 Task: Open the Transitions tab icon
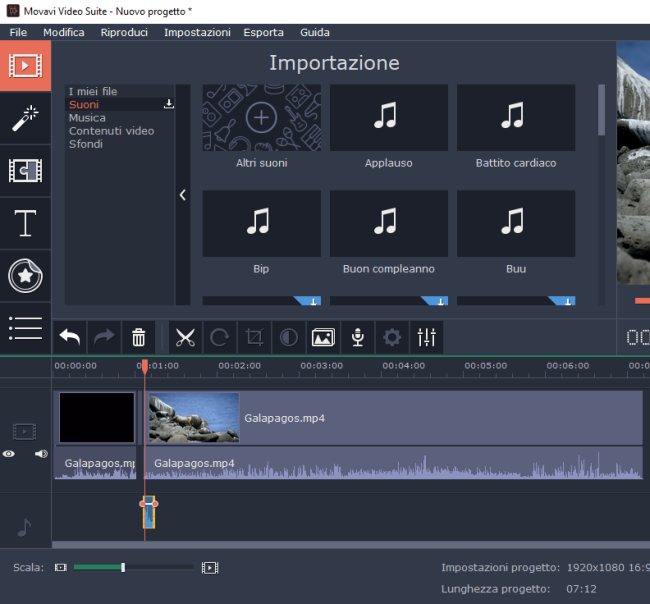25,170
